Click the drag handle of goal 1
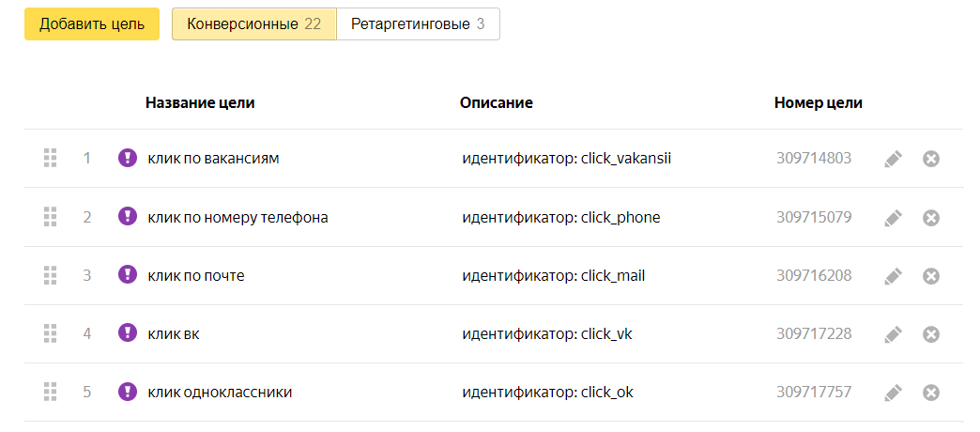This screenshot has width=980, height=432. tap(51, 159)
